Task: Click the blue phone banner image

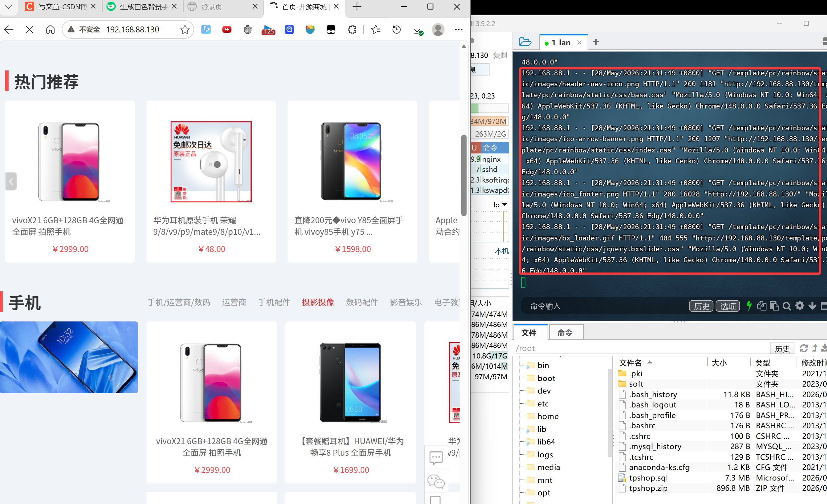Action: (x=69, y=357)
